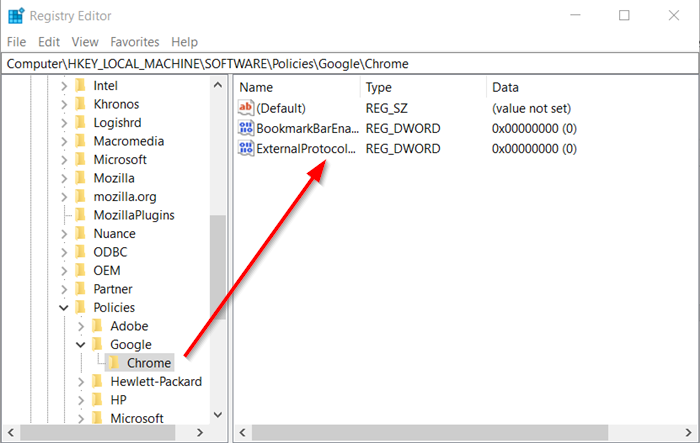Click the mozilla.org folder icon
Viewport: 700px width, 443px height.
tap(81, 196)
